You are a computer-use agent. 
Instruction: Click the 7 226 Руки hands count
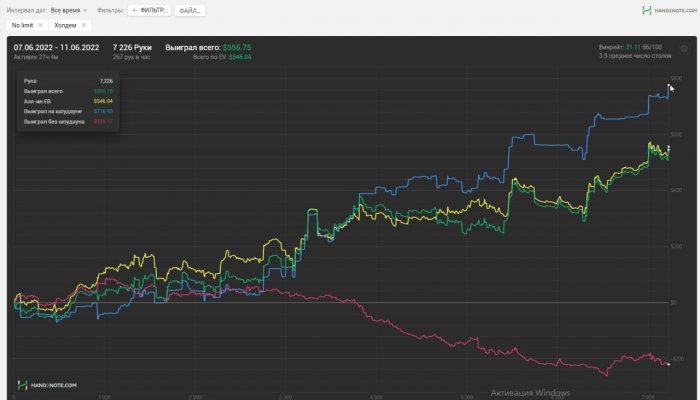(x=134, y=47)
